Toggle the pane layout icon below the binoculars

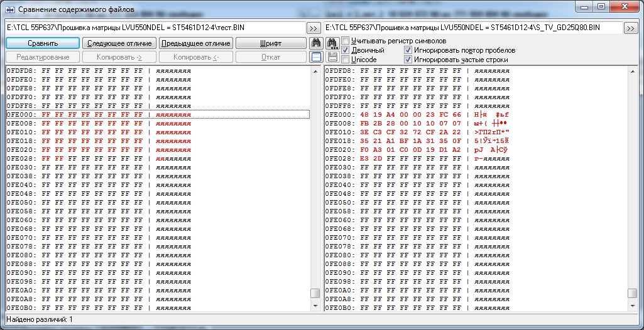click(317, 57)
